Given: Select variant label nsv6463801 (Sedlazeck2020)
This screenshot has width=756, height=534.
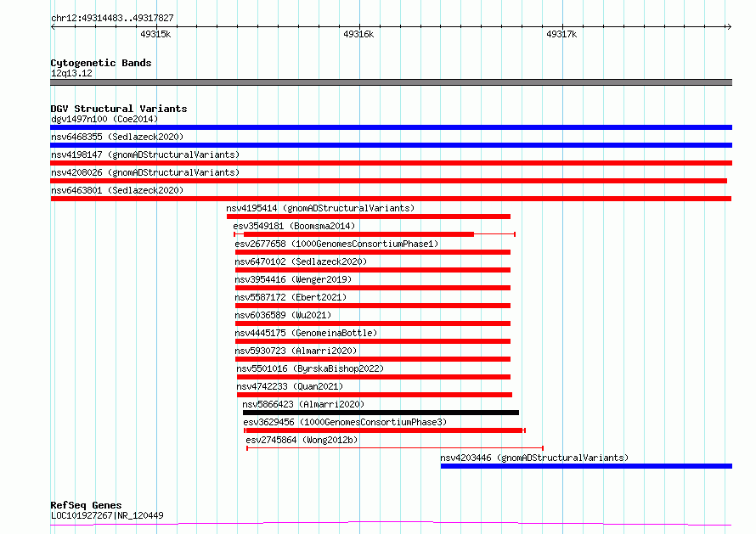Looking at the screenshot, I should click(117, 190).
